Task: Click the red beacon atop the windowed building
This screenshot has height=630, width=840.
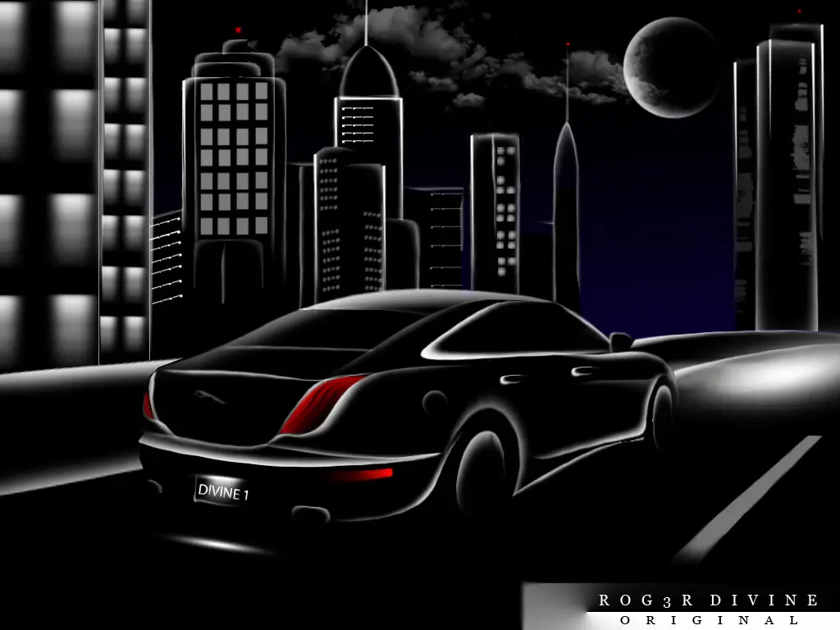Action: click(x=238, y=30)
